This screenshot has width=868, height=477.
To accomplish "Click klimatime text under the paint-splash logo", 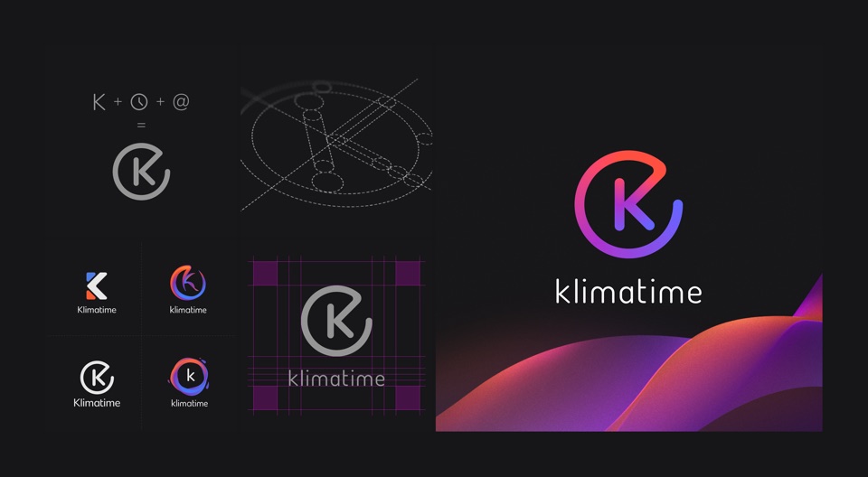I will point(189,404).
